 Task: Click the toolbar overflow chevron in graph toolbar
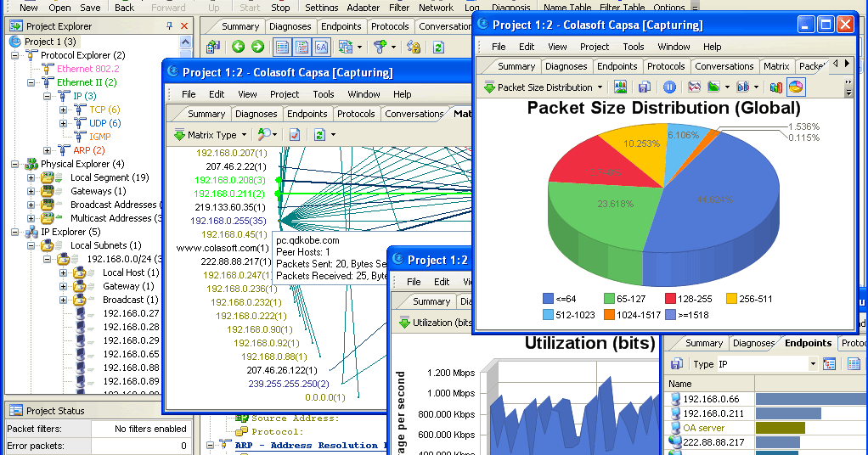pos(848,82)
